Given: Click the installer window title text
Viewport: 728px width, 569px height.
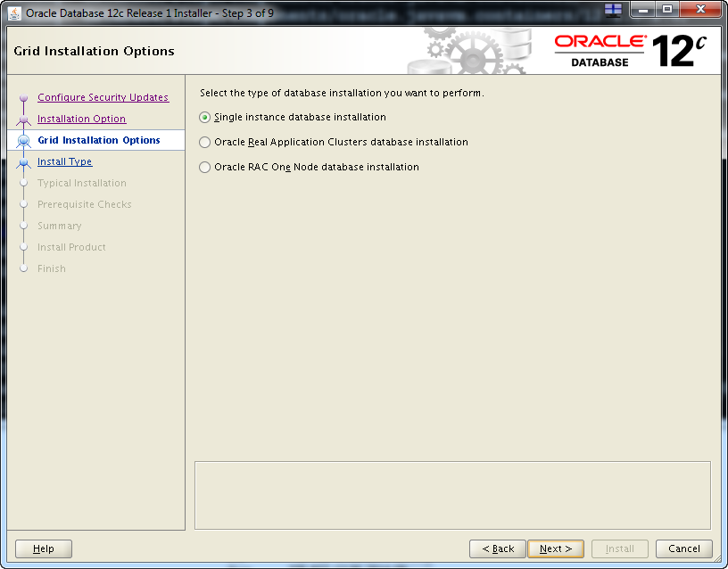Looking at the screenshot, I should pos(150,13).
